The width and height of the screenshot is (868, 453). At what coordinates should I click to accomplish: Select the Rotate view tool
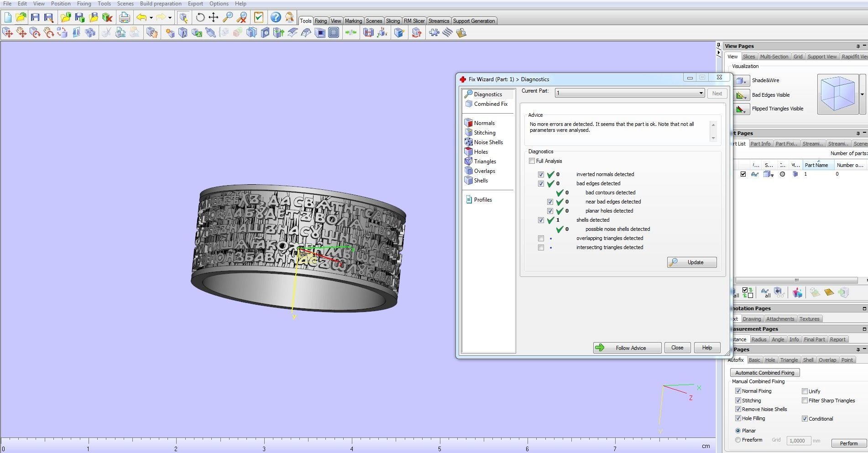[x=200, y=18]
